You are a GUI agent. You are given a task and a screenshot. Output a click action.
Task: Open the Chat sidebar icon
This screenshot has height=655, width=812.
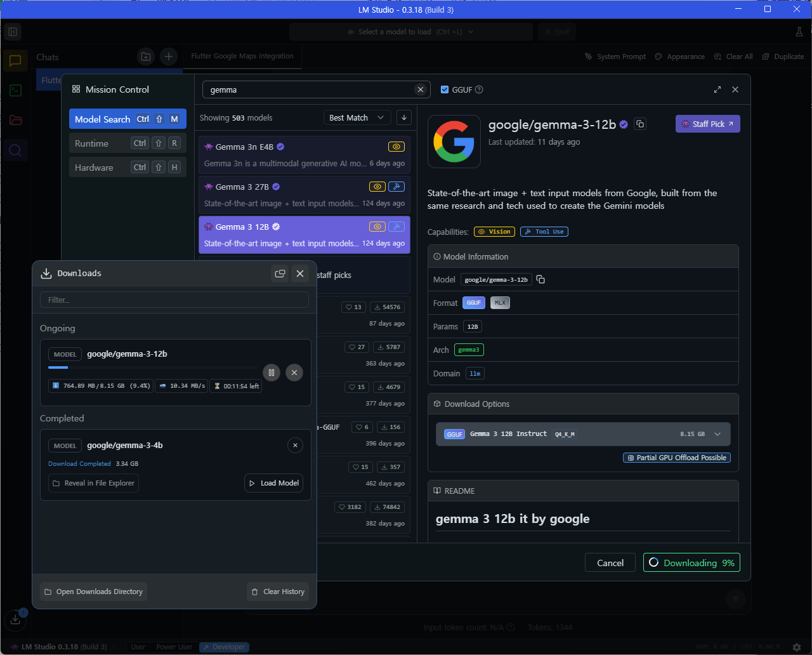[16, 61]
